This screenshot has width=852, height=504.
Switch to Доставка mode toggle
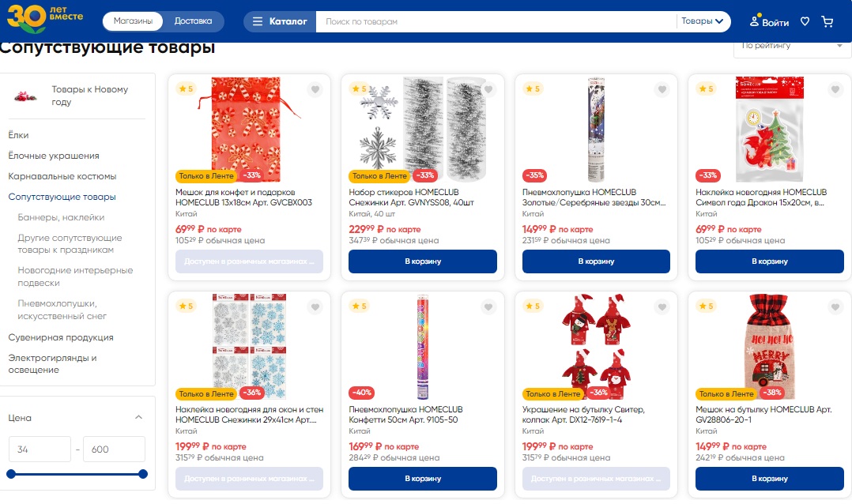tap(193, 21)
